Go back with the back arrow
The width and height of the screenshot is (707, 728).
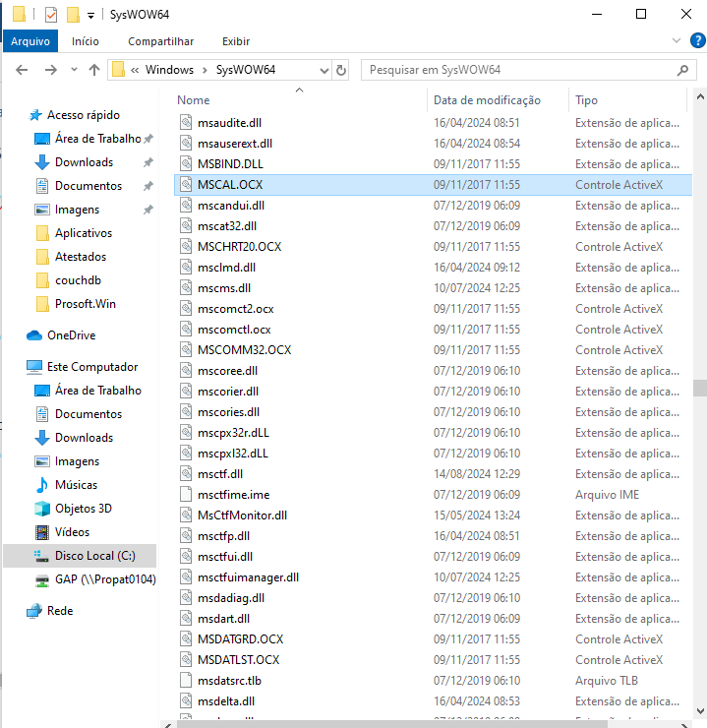tap(22, 70)
